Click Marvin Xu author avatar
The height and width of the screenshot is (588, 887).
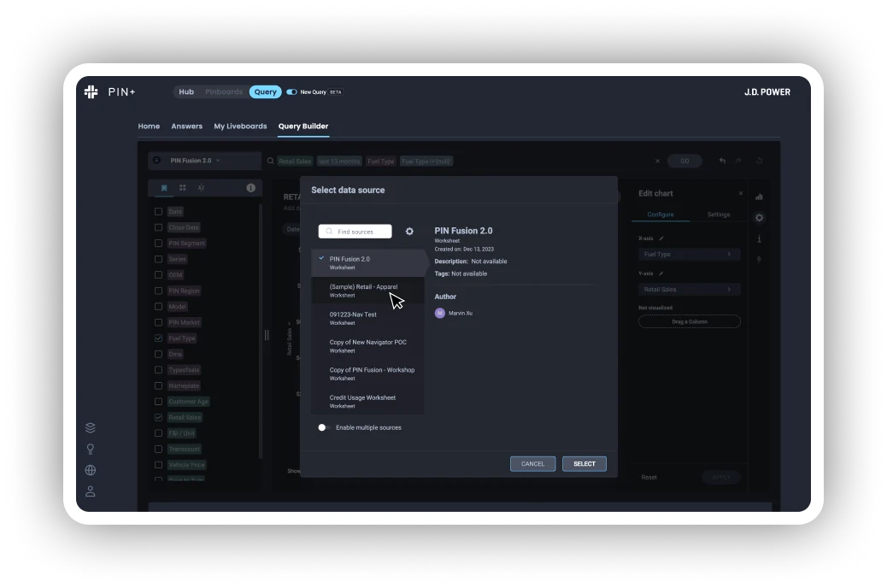coord(439,313)
